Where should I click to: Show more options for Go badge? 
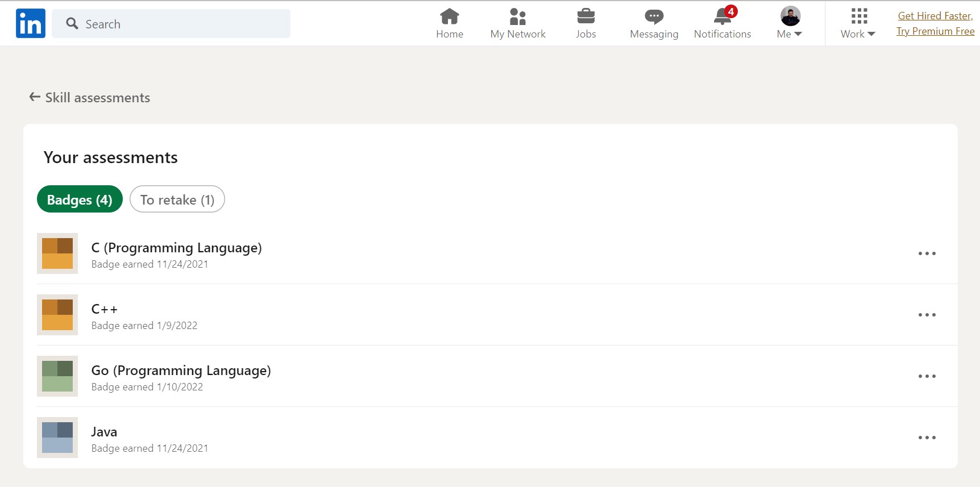(x=927, y=376)
